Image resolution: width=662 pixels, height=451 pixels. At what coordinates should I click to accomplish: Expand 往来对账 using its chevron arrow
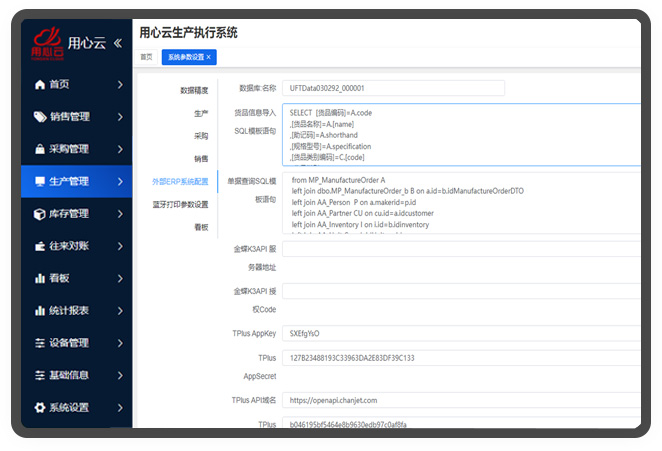click(119, 246)
